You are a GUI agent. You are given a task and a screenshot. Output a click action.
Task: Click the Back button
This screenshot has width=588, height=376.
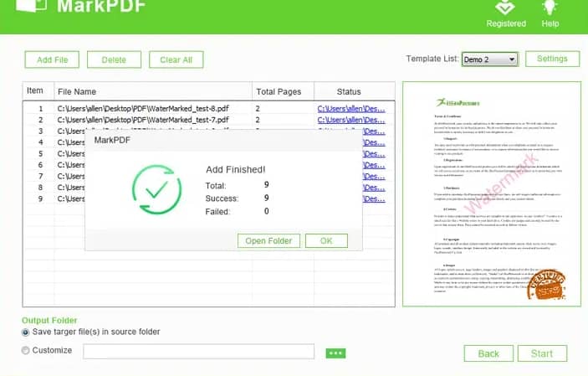(x=488, y=353)
